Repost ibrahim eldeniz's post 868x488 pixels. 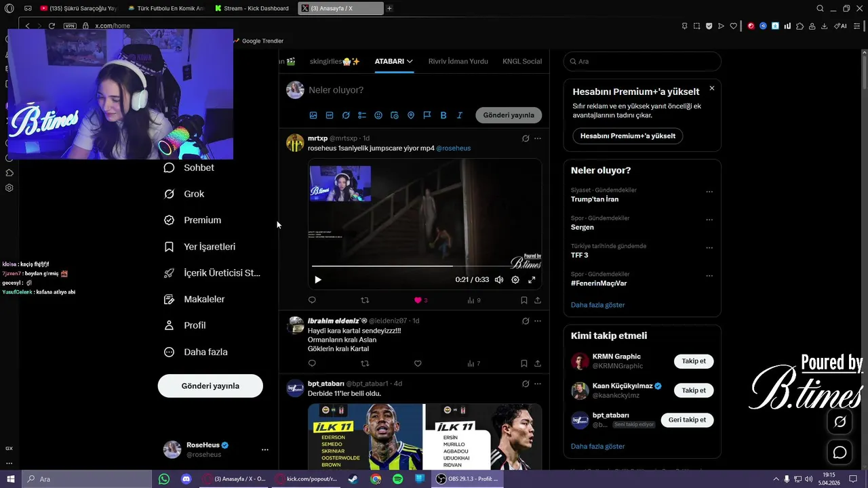(x=365, y=363)
